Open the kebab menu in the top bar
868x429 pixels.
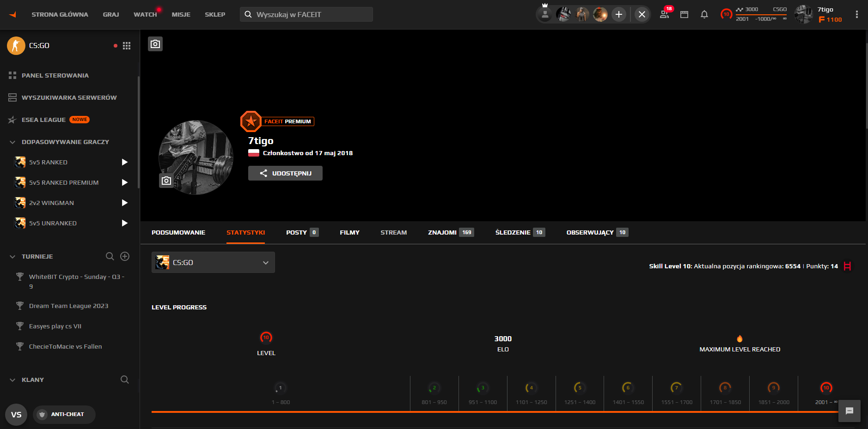tap(856, 14)
